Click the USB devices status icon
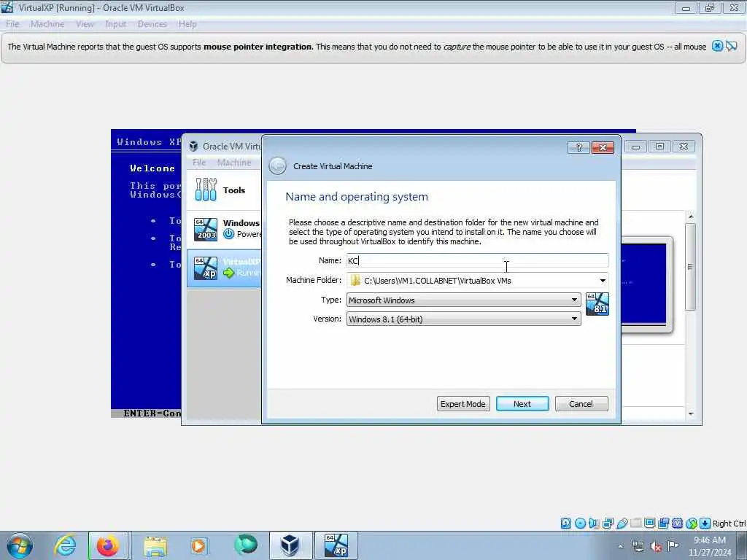The height and width of the screenshot is (560, 747). click(622, 524)
